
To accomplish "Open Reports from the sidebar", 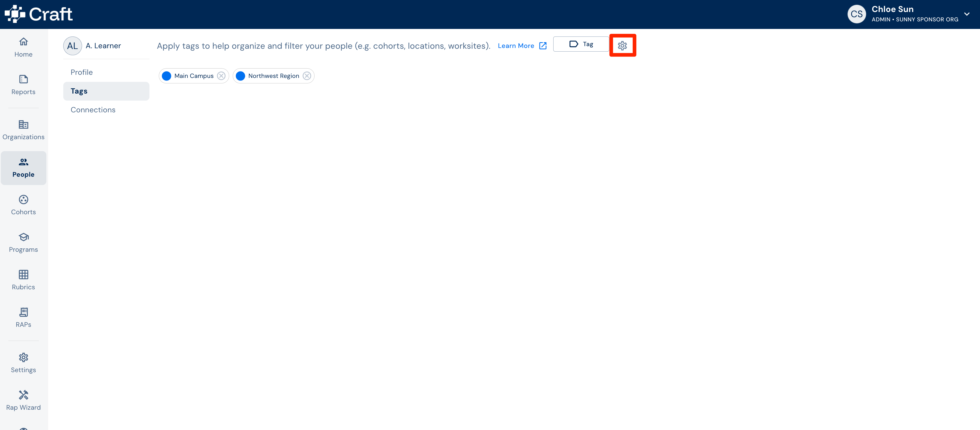I will click(x=24, y=85).
